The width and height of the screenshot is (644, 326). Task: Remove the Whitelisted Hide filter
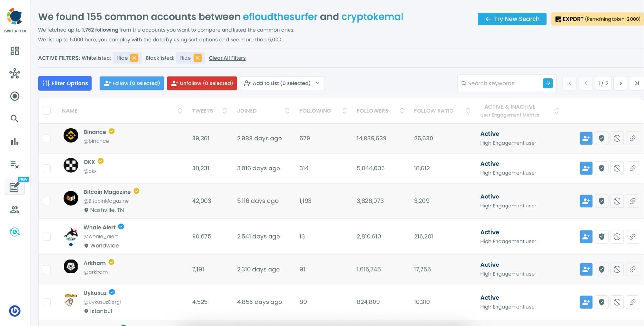point(135,58)
